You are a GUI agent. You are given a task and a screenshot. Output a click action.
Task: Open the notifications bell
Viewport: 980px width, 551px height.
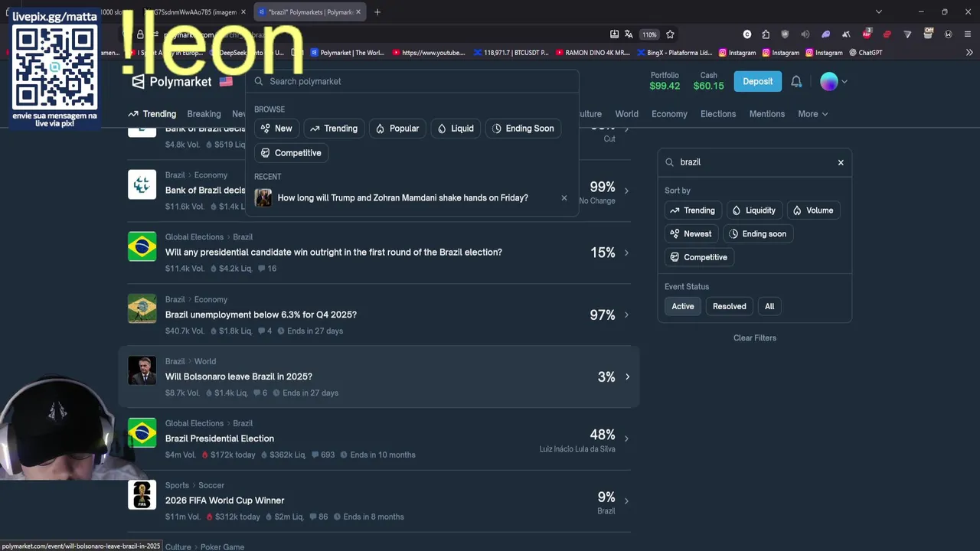796,81
